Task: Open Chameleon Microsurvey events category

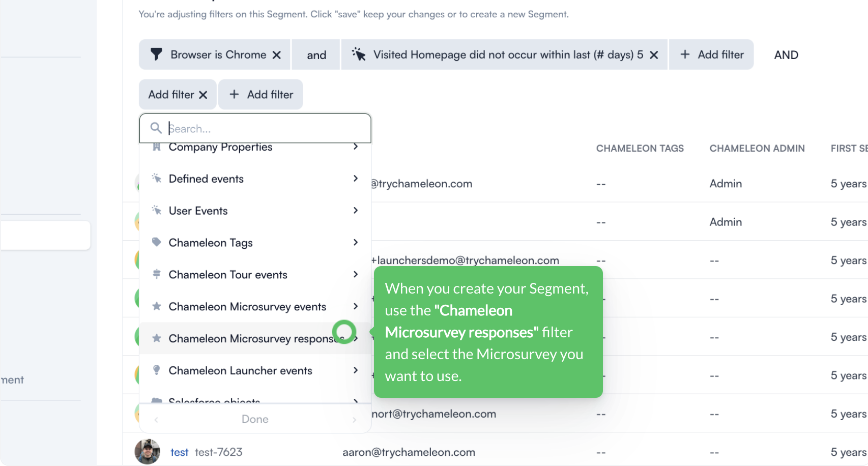Action: click(x=255, y=307)
